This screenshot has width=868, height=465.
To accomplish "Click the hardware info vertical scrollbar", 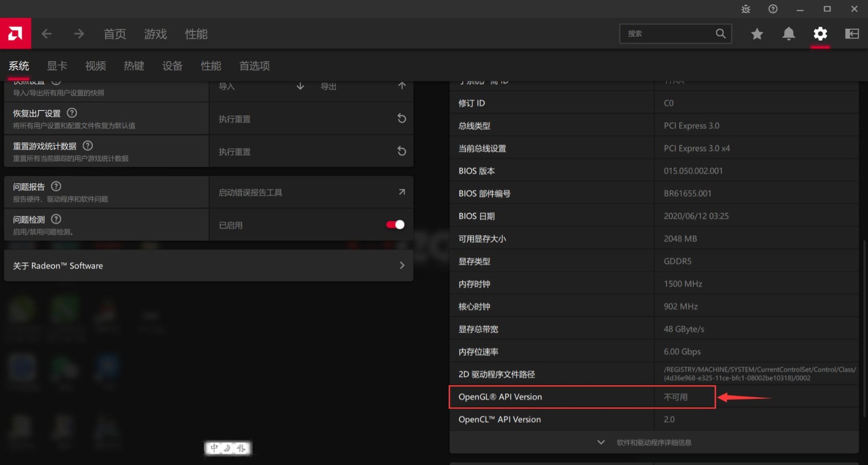I will point(864,328).
